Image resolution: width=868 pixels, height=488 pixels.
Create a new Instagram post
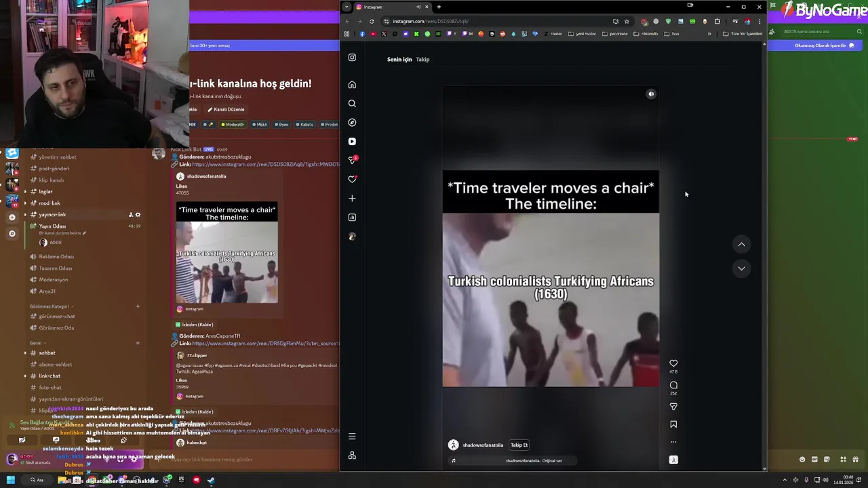tap(352, 199)
